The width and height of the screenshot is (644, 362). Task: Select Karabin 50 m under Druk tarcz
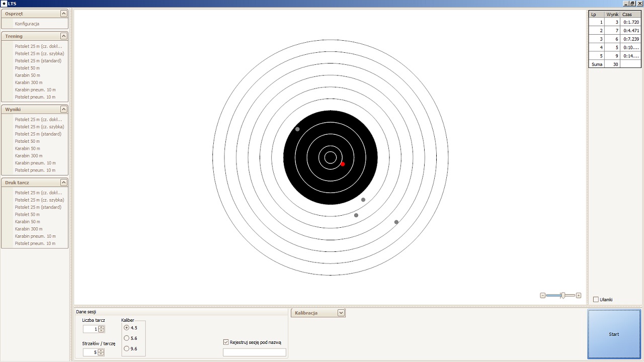pyautogui.click(x=27, y=222)
